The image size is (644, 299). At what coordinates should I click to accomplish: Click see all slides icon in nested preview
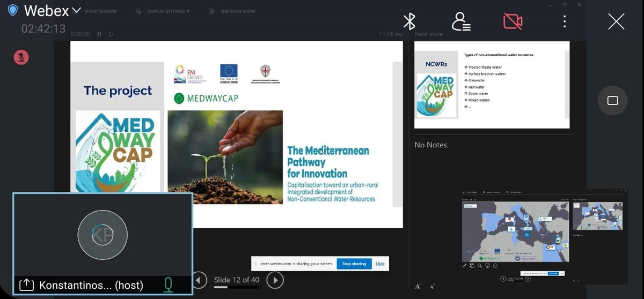(471, 266)
